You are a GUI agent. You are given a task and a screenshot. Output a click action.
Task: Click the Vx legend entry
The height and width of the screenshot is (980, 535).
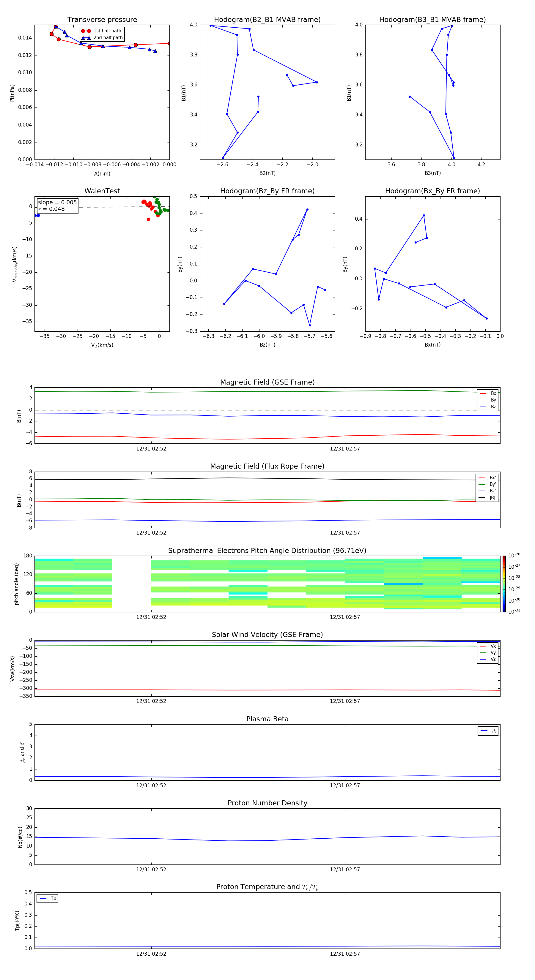coord(488,646)
